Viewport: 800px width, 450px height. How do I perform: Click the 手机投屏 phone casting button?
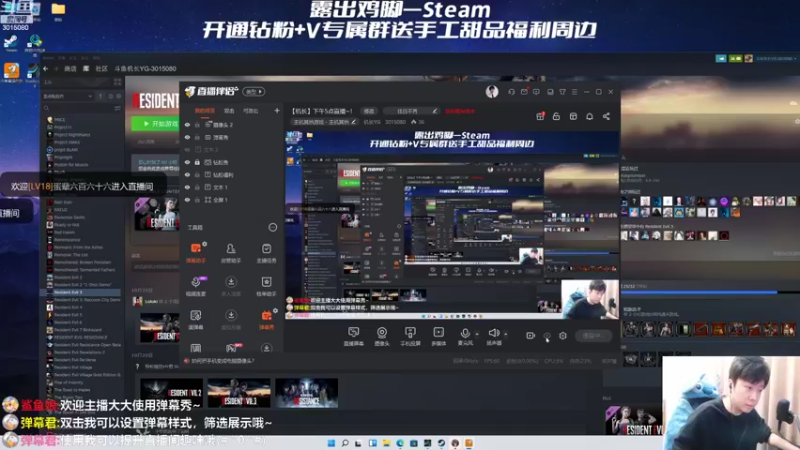(x=410, y=337)
